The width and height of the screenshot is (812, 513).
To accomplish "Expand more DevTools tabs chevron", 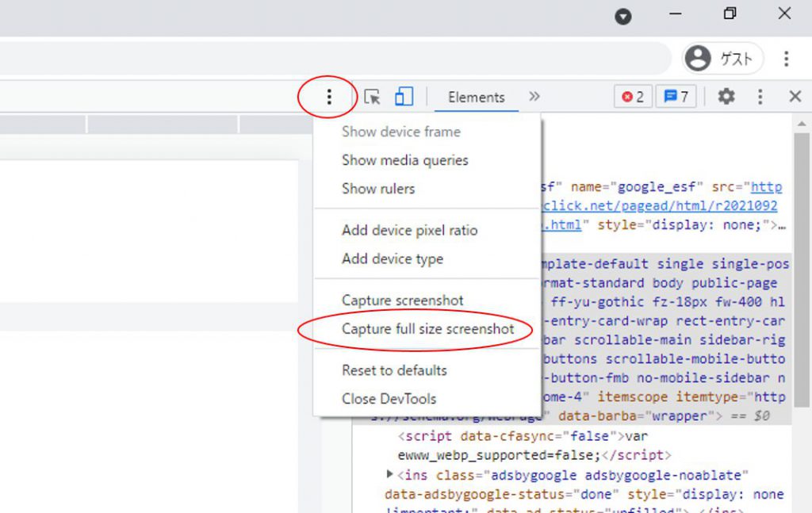I will (534, 97).
